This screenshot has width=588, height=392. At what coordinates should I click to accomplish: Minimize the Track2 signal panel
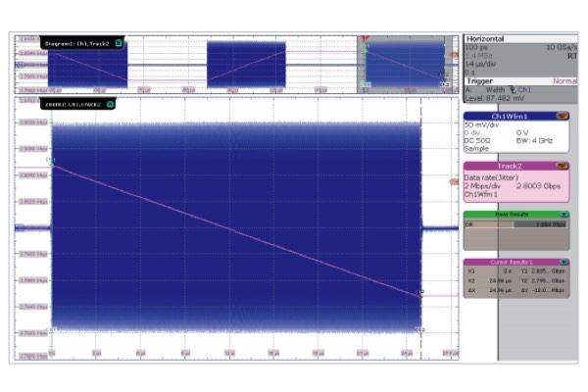coord(563,167)
